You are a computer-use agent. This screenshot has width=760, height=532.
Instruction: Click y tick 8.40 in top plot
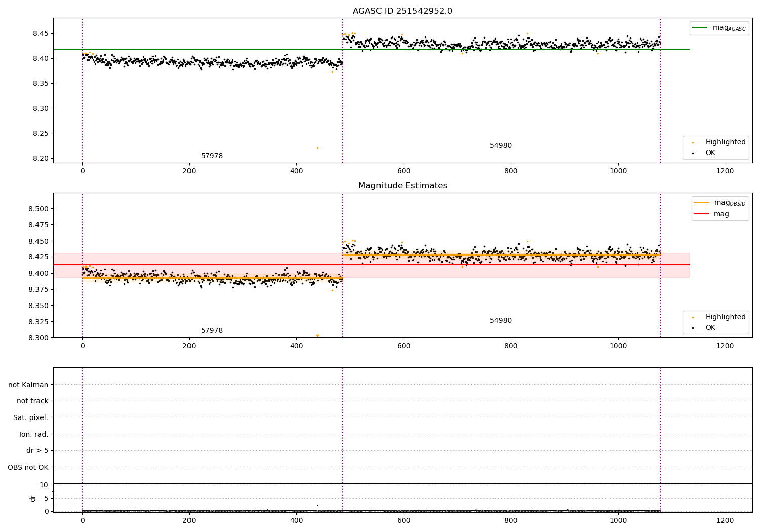(x=40, y=59)
